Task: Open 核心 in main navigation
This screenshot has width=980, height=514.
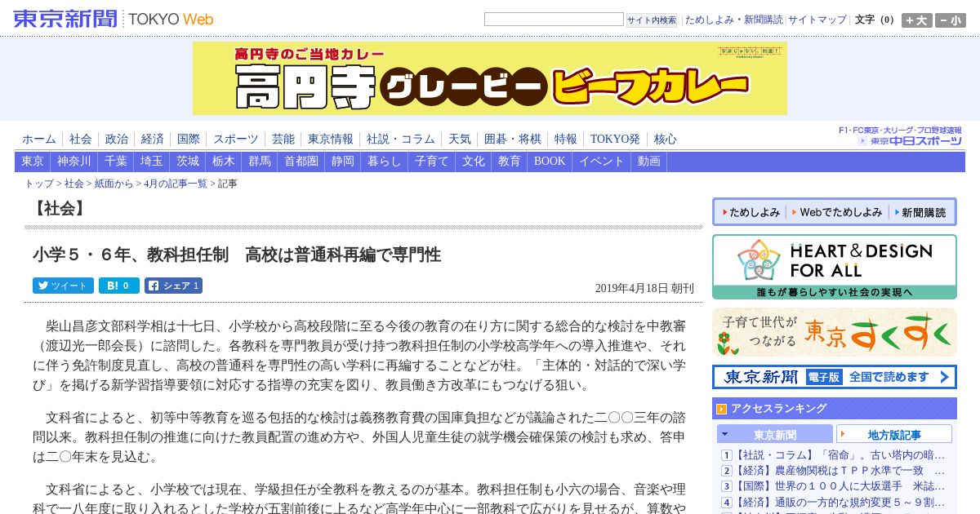Action: 665,139
